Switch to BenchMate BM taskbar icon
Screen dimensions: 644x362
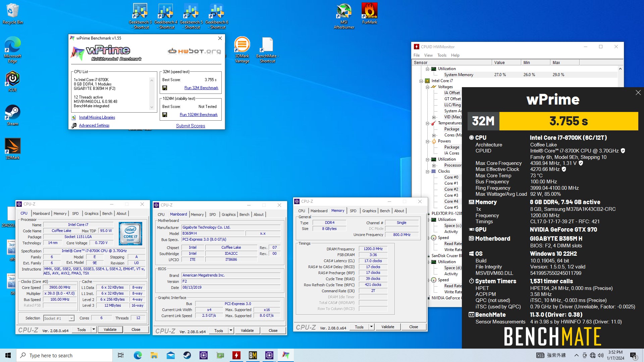point(253,355)
